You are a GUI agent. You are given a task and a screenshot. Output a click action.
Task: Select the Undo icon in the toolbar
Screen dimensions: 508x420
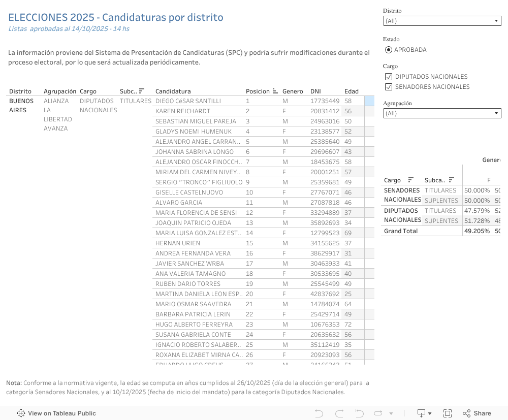(x=319, y=413)
